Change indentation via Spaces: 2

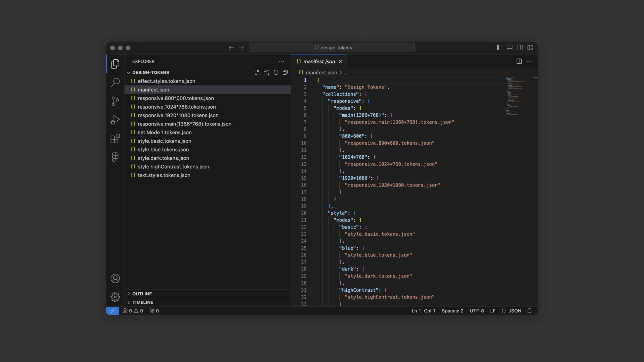[452, 311]
